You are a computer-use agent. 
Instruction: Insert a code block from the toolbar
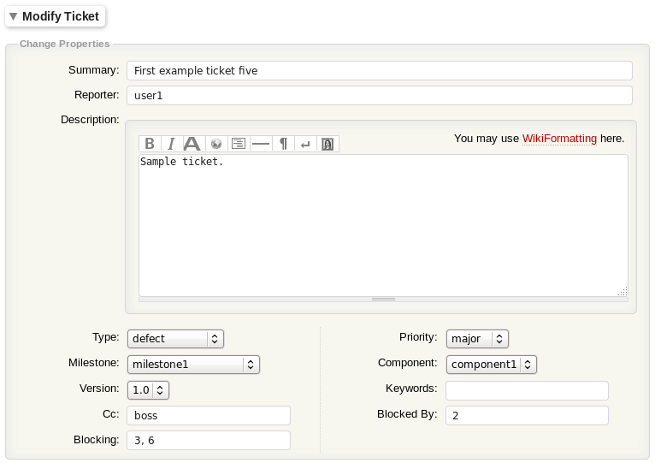click(238, 144)
